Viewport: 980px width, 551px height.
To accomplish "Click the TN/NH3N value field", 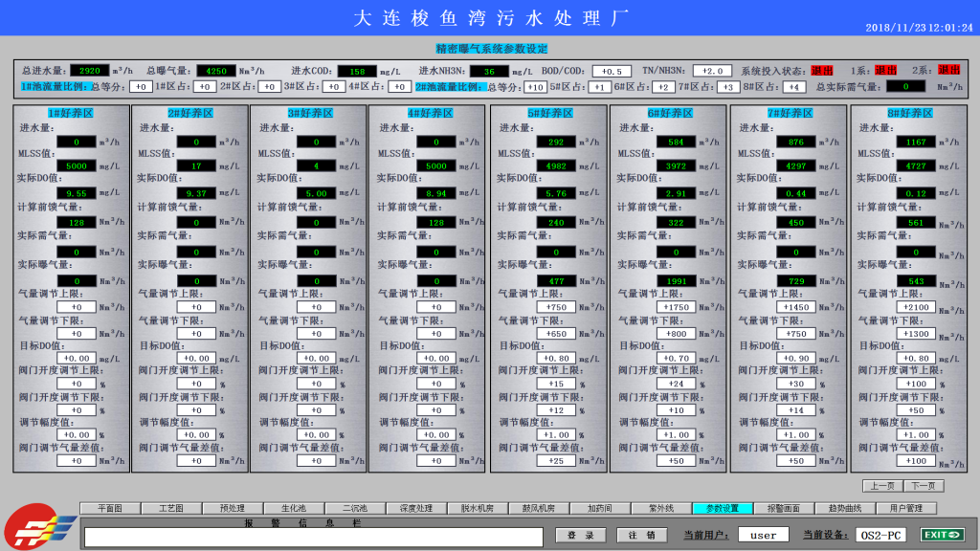I will (x=712, y=71).
